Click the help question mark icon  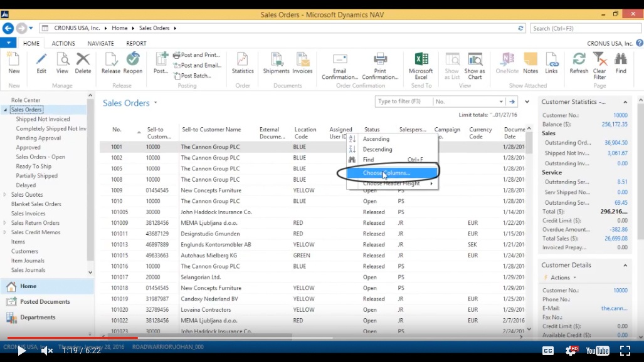click(x=640, y=43)
